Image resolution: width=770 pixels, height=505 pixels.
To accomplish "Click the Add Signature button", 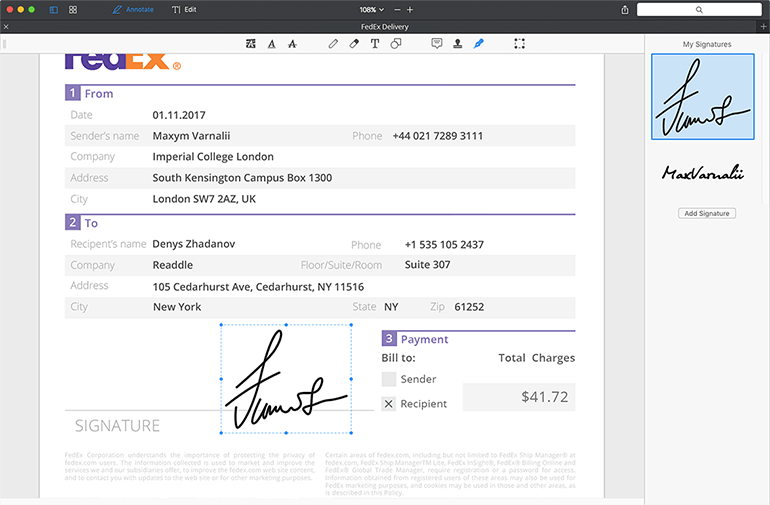I will 707,213.
